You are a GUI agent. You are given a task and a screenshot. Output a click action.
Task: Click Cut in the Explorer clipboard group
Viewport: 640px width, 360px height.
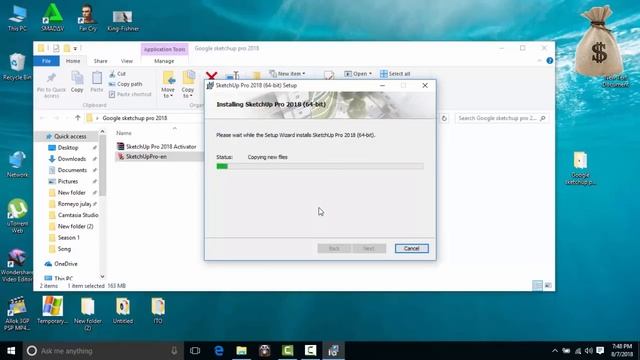pyautogui.click(x=118, y=74)
